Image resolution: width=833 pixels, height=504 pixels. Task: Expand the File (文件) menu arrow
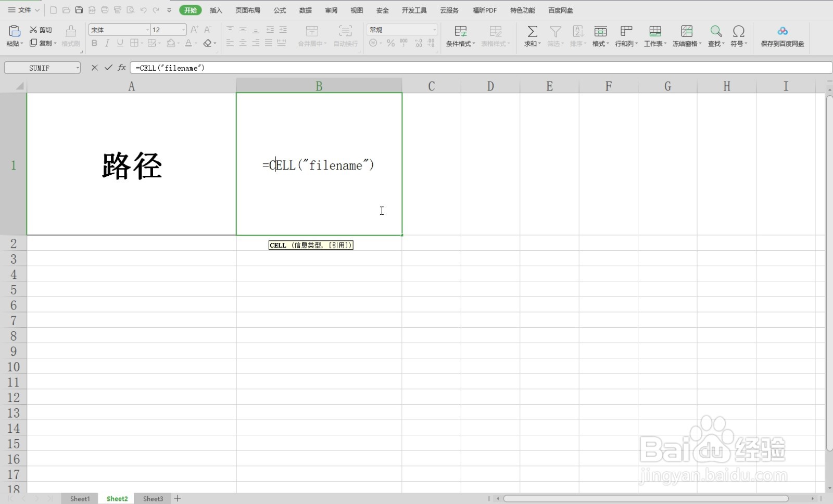(37, 10)
